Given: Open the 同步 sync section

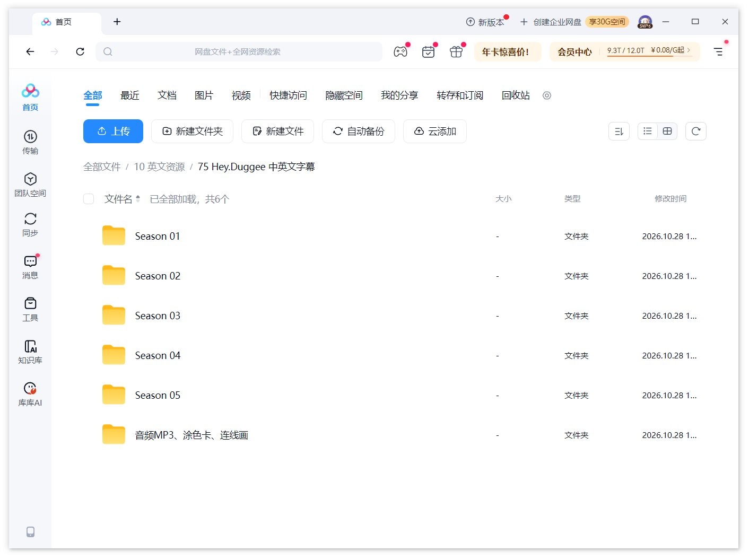Looking at the screenshot, I should tap(30, 225).
